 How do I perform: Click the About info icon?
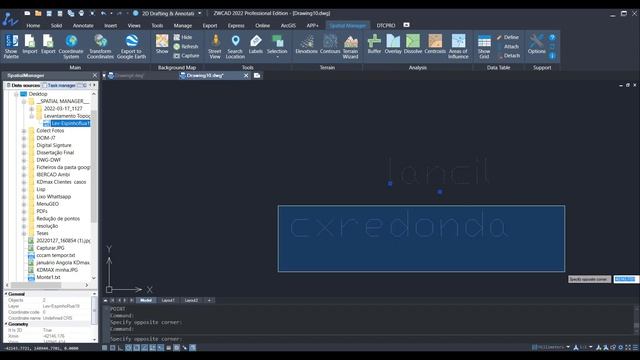tap(552, 56)
